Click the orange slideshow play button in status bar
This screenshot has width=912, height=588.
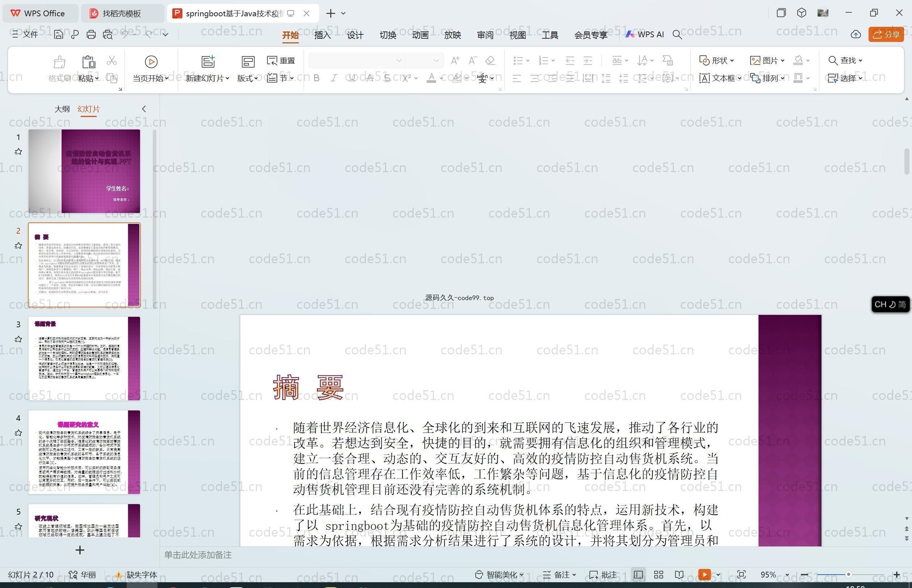[705, 575]
